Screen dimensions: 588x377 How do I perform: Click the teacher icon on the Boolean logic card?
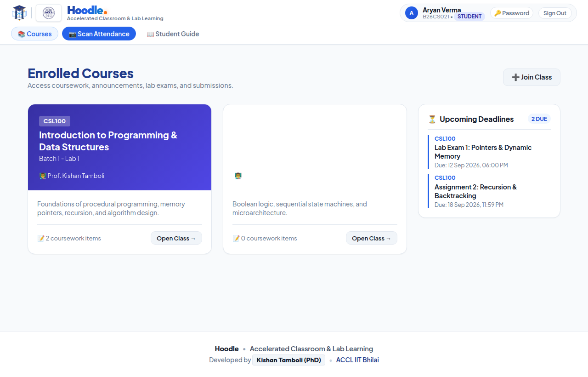(x=238, y=176)
